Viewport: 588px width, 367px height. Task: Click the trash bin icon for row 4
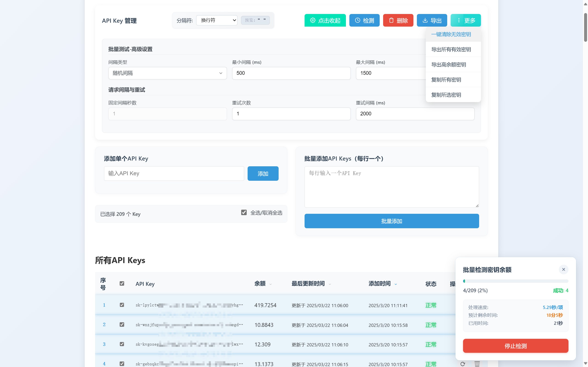coord(477,364)
